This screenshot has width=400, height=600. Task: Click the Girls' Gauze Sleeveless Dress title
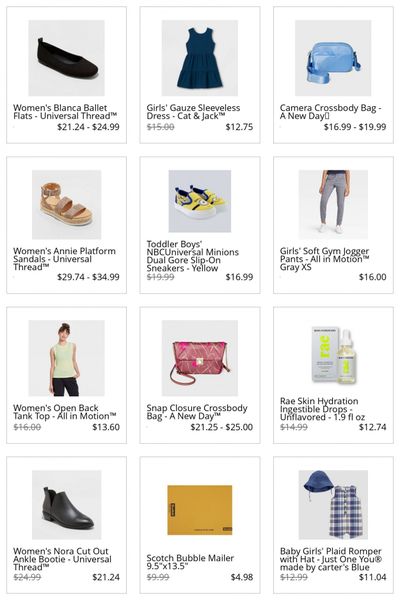193,112
